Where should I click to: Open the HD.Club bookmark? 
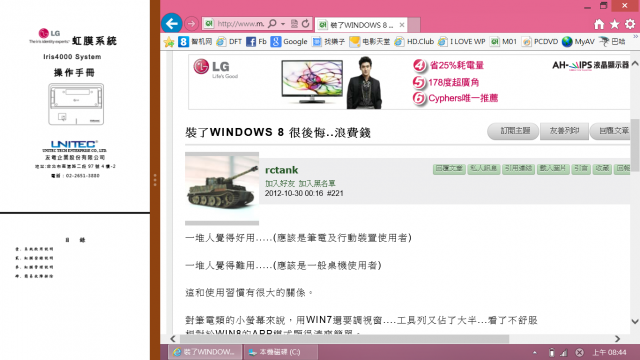coord(414,42)
